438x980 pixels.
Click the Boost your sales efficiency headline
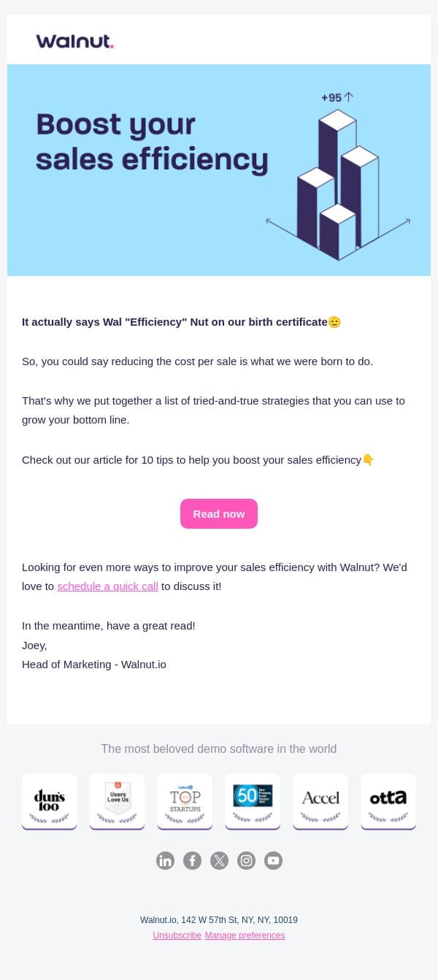(152, 142)
